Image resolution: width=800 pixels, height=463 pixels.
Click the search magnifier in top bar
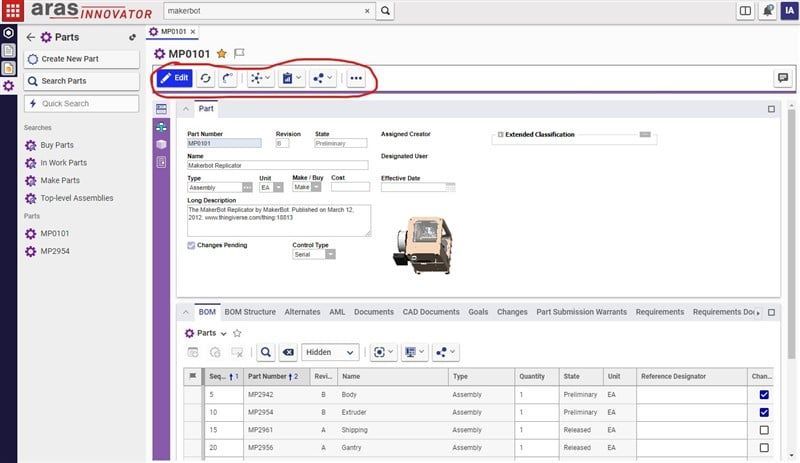coord(385,11)
